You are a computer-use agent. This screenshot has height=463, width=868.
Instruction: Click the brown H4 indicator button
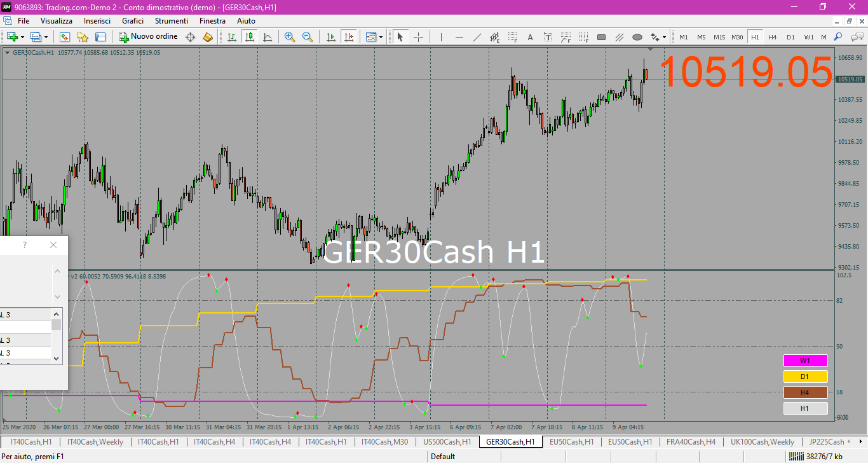click(x=805, y=392)
